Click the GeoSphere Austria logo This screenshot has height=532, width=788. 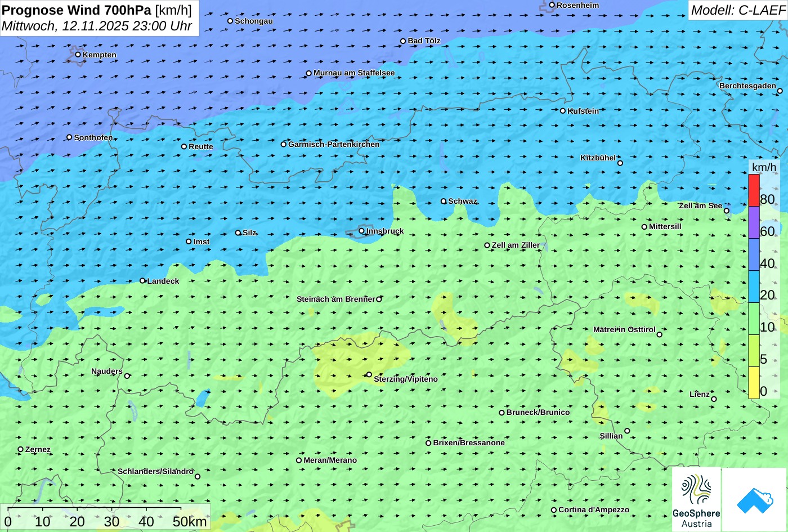click(696, 500)
